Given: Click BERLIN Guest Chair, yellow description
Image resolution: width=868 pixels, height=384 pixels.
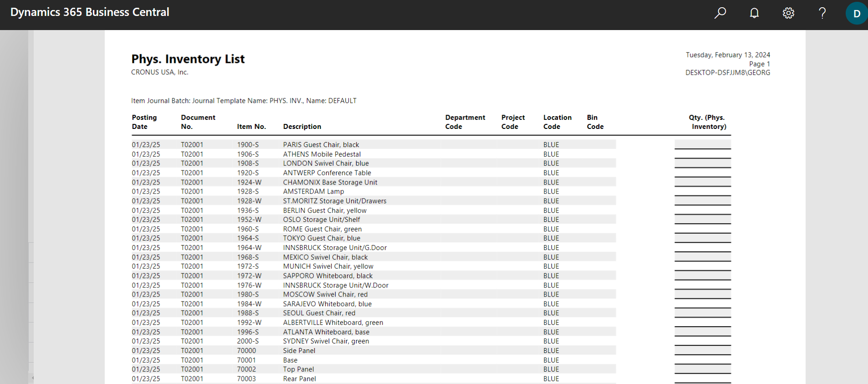Looking at the screenshot, I should click(324, 210).
